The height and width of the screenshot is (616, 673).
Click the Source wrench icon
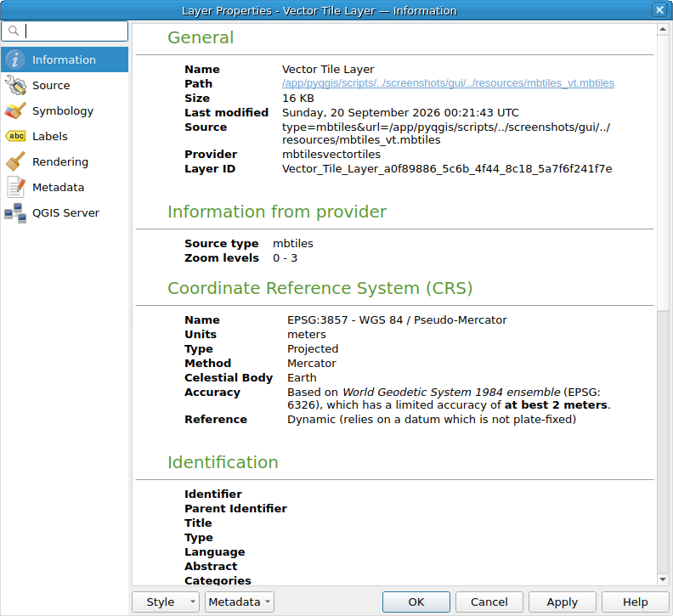click(x=15, y=85)
